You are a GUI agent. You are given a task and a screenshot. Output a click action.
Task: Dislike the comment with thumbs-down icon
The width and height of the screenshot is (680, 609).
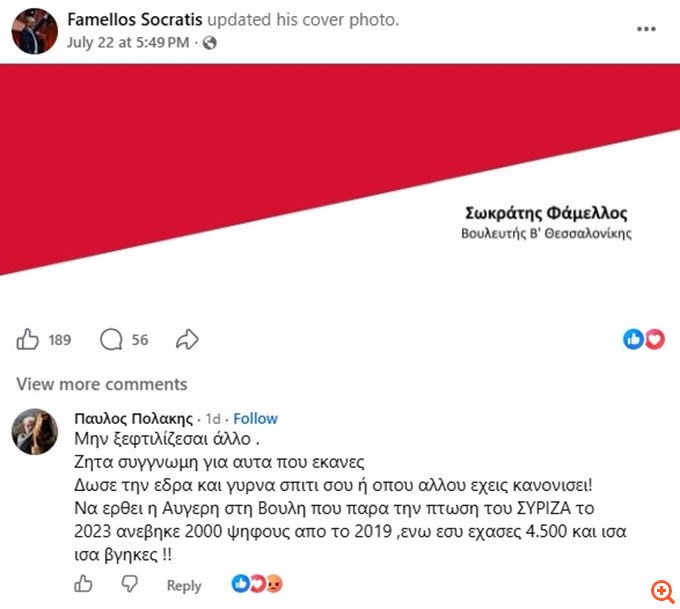point(129,584)
